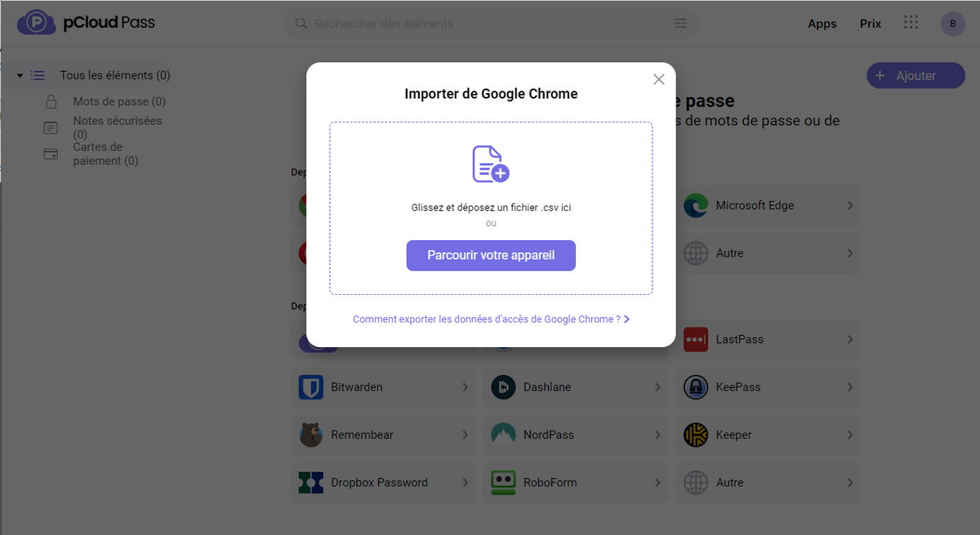This screenshot has height=535, width=980.
Task: Open the Prix menu item
Action: tap(871, 24)
